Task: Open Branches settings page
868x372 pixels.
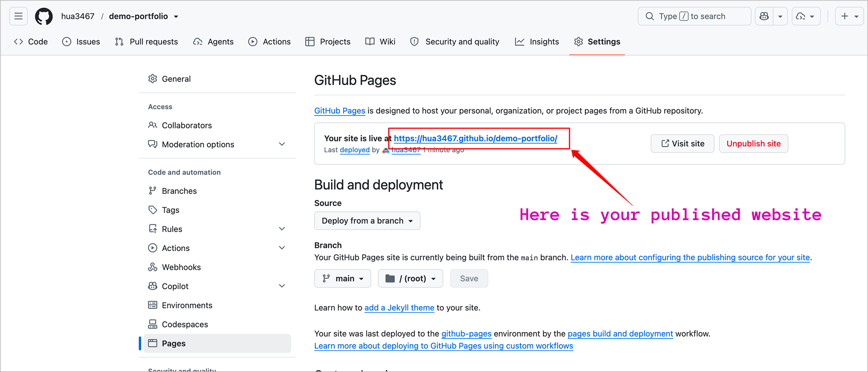Action: tap(217, 191)
